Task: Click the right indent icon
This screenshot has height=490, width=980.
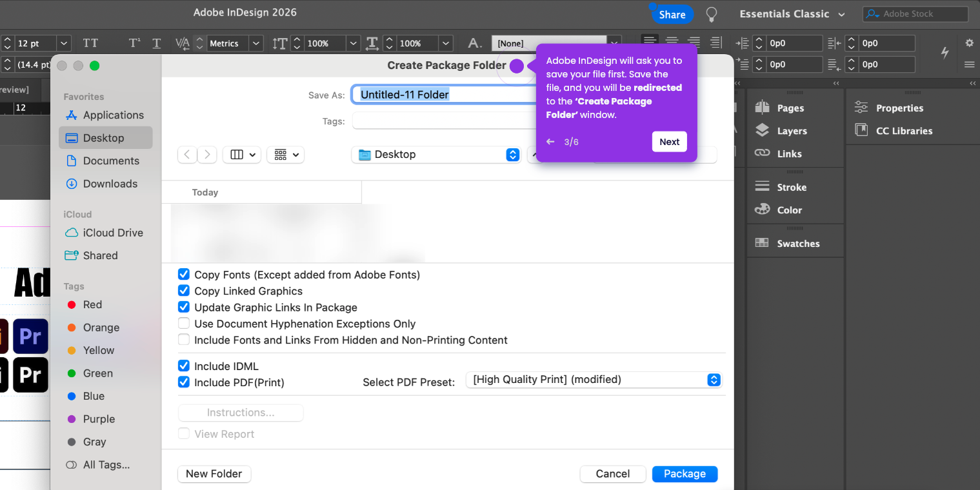Action: (x=834, y=43)
